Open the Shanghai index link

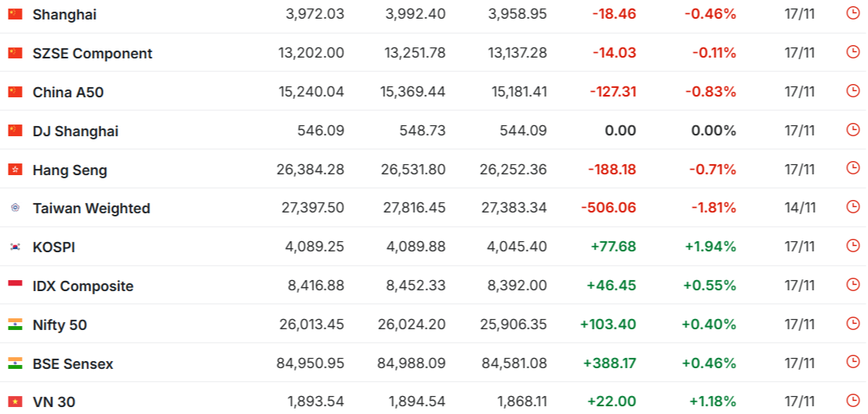[65, 15]
